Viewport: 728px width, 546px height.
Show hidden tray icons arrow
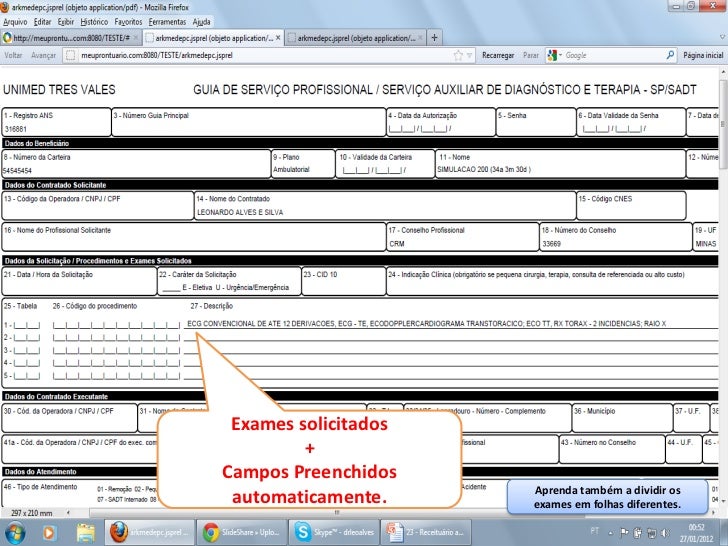click(x=611, y=533)
